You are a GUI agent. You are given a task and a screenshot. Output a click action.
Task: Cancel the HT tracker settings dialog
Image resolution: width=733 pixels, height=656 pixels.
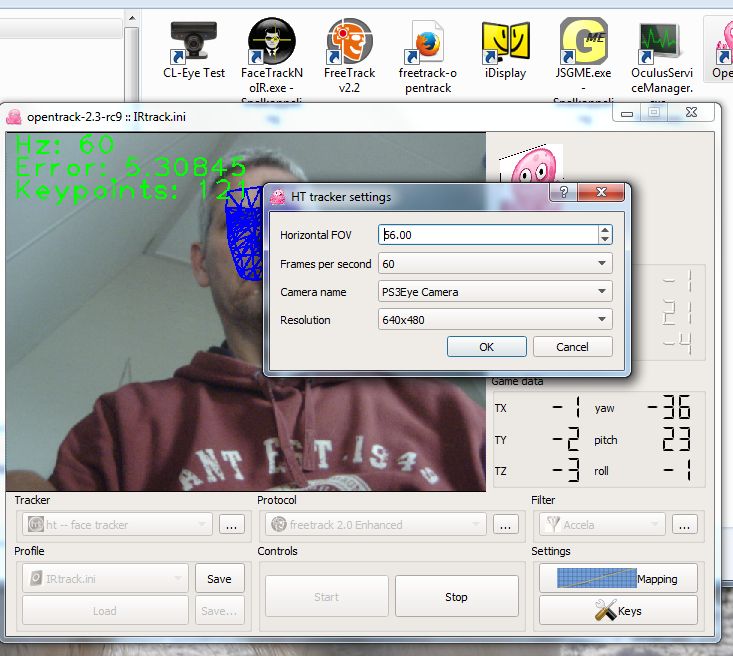[572, 347]
